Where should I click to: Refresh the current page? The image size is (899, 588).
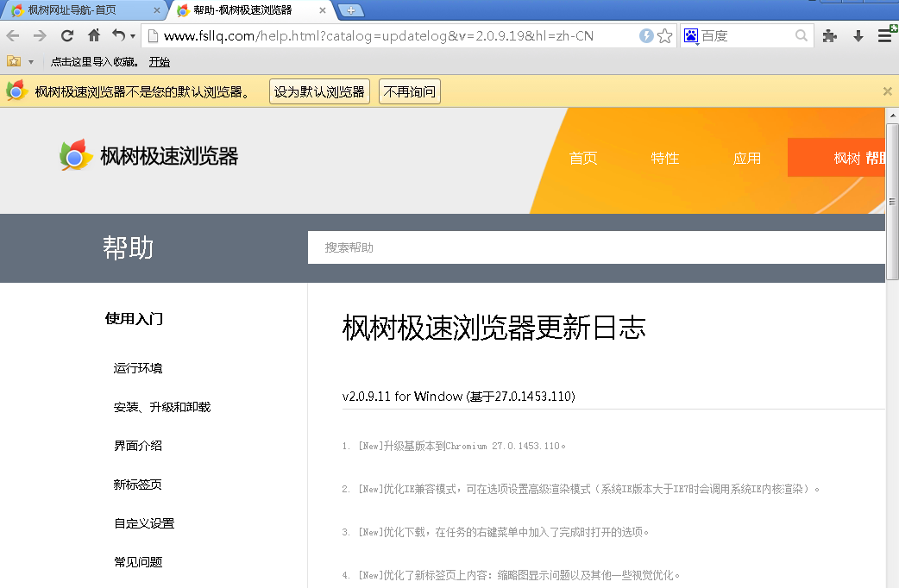pyautogui.click(x=67, y=35)
